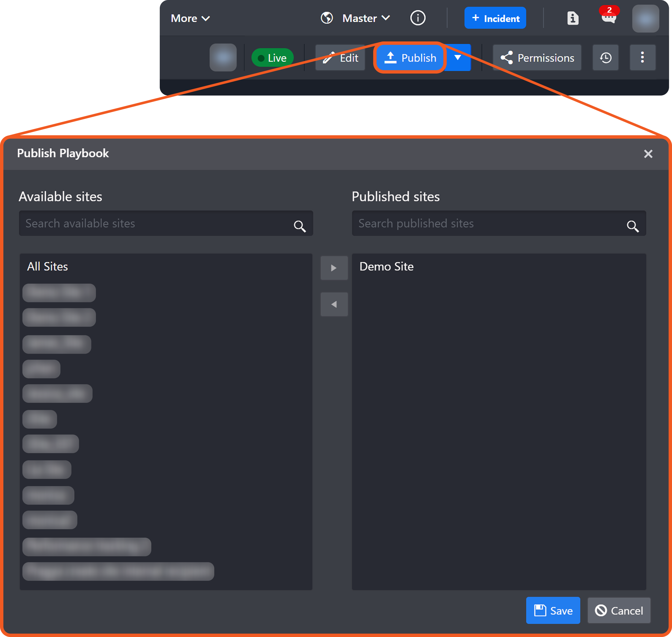Image resolution: width=672 pixels, height=637 pixels.
Task: Cancel the Publish Playbook dialog
Action: point(619,611)
